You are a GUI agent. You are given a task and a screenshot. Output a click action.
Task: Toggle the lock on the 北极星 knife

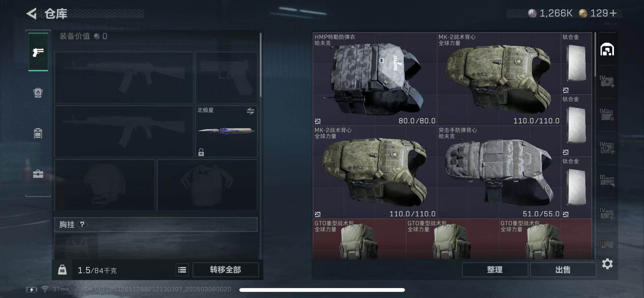tap(201, 152)
